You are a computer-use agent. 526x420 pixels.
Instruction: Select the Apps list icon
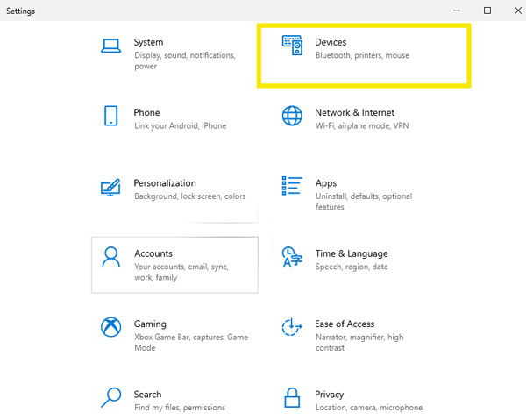pos(292,186)
